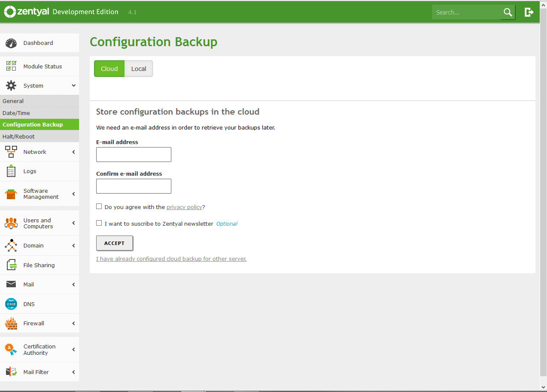Tick the Zentyal newsletter subscription checkbox
The width and height of the screenshot is (547, 392).
coord(99,223)
